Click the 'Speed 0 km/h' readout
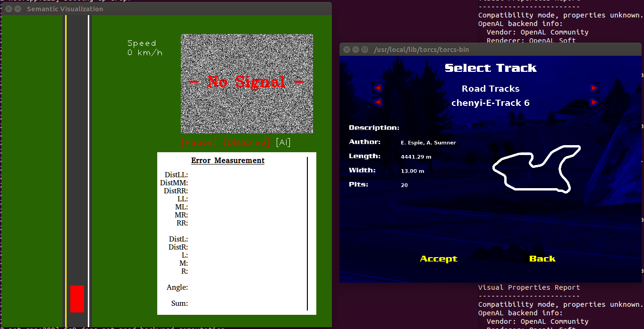The image size is (644, 329). pyautogui.click(x=144, y=48)
